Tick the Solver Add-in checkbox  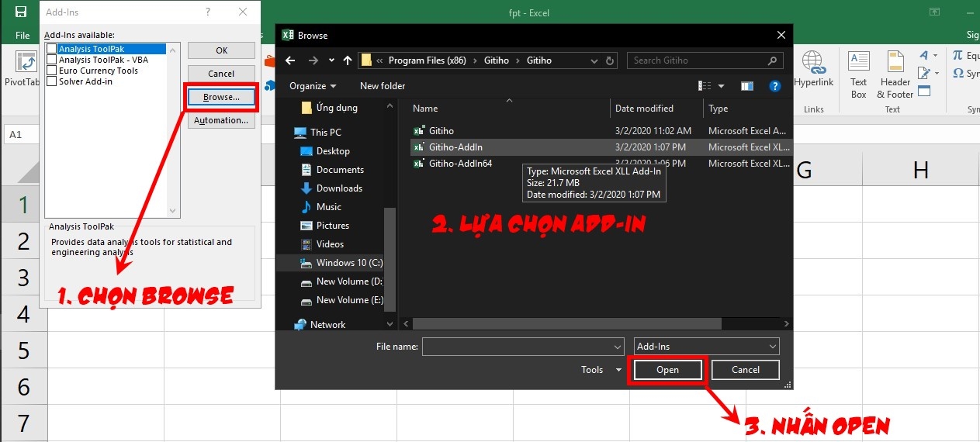tap(52, 81)
